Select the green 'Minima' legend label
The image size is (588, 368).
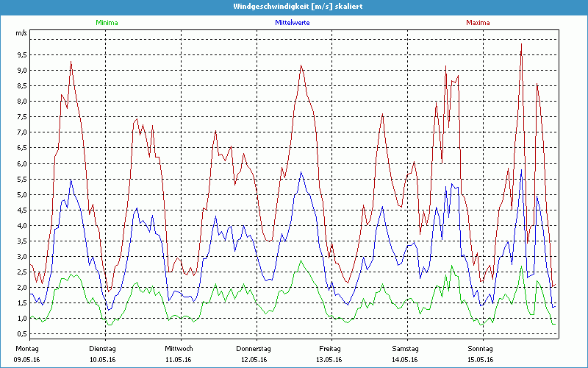107,23
